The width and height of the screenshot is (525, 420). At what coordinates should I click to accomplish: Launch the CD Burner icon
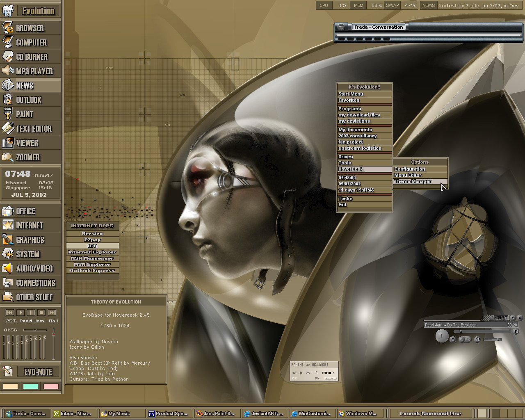coord(8,57)
